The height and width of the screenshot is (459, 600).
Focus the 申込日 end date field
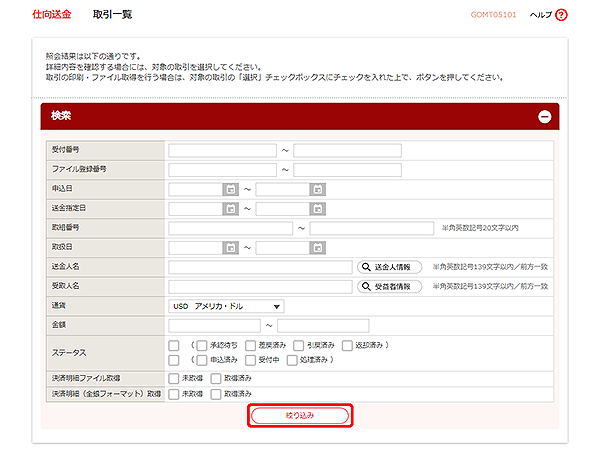[283, 189]
